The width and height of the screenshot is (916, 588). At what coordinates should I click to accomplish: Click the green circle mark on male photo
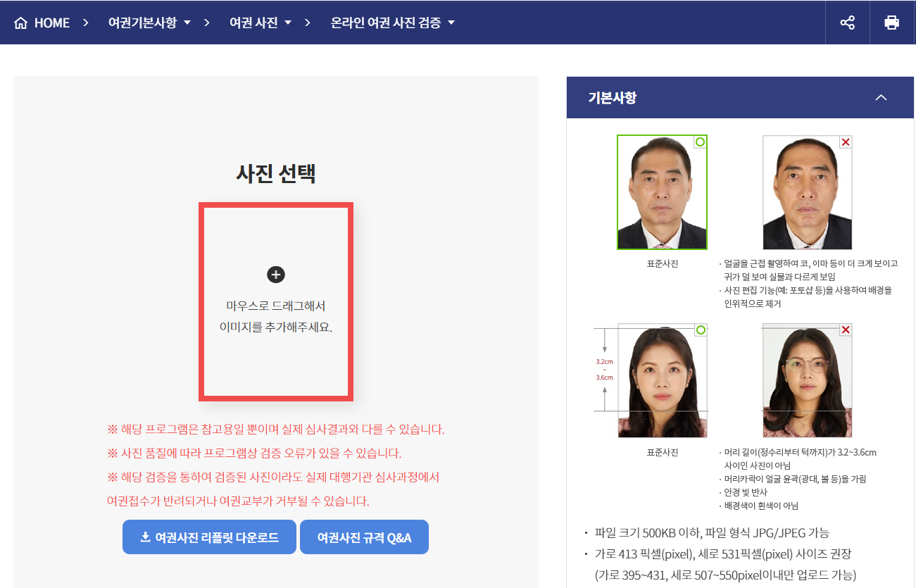pos(700,142)
